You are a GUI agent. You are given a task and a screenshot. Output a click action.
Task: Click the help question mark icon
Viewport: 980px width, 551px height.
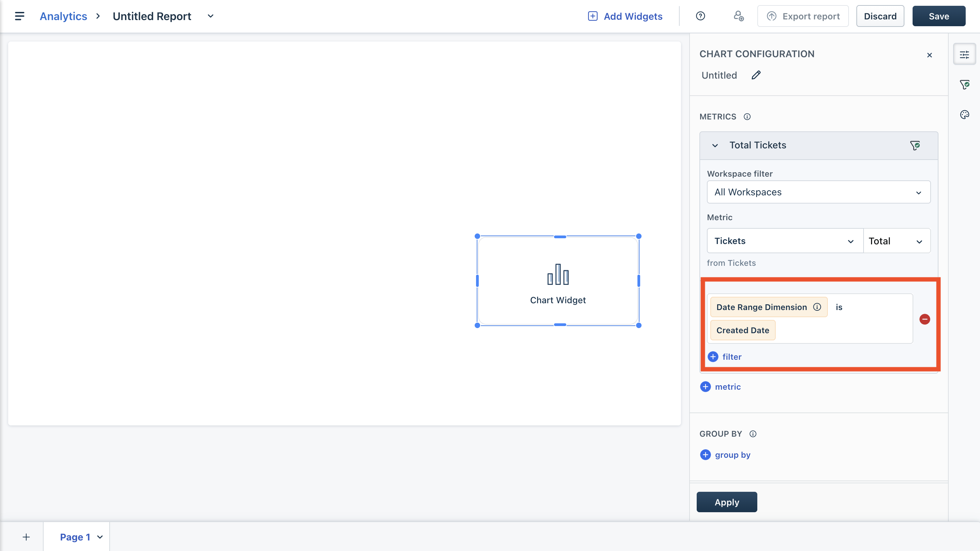coord(700,16)
